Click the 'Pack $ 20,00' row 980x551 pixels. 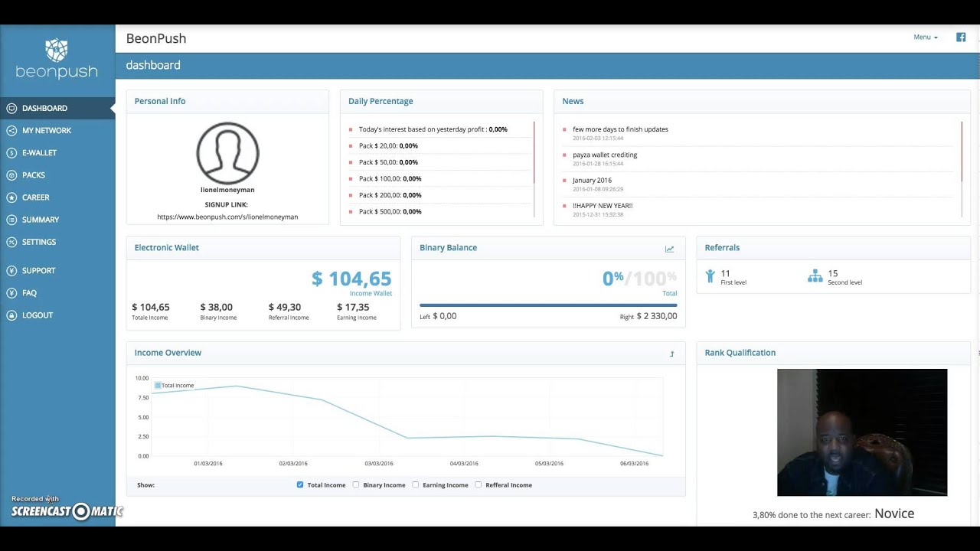(439, 145)
